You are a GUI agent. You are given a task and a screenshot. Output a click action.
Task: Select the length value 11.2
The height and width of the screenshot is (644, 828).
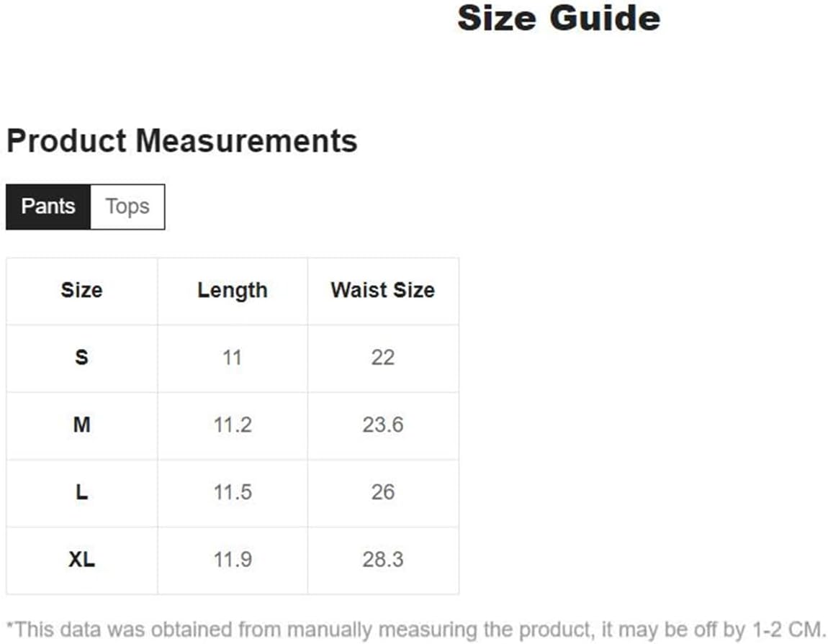click(233, 425)
